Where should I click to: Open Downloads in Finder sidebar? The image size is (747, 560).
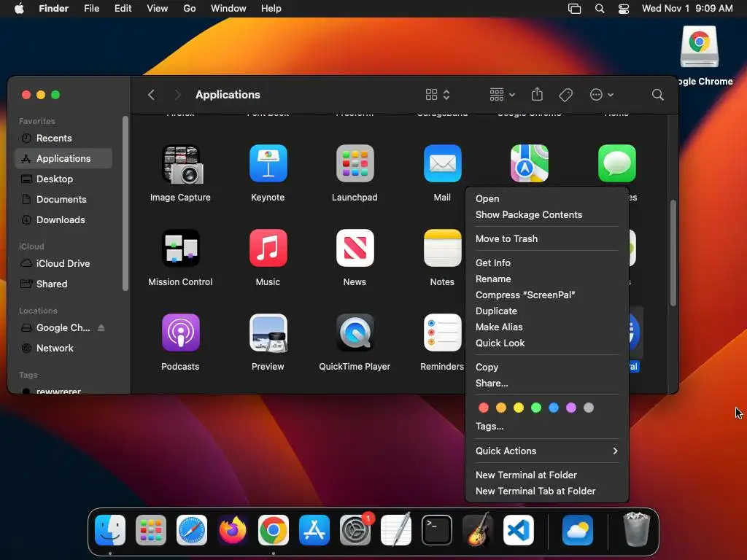[63, 220]
